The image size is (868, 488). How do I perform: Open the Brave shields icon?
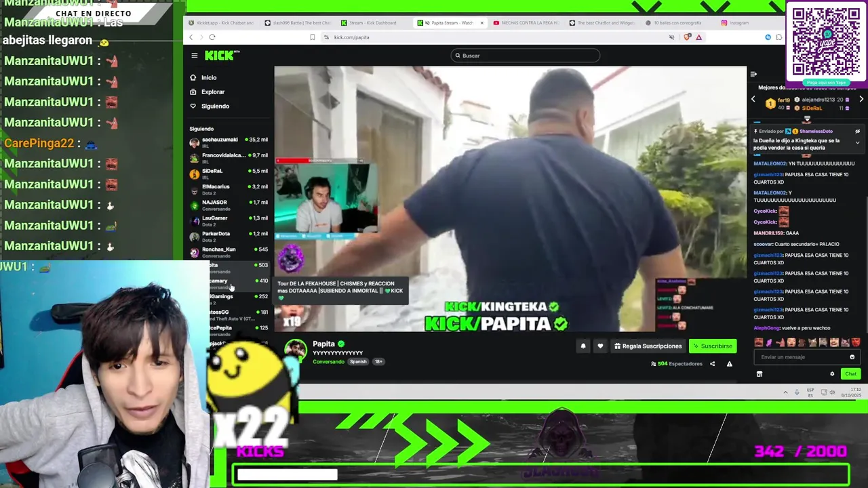pos(687,37)
